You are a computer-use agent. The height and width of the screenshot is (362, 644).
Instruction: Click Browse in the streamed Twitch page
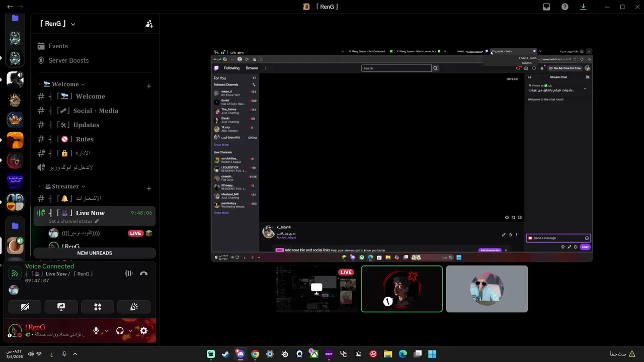click(x=252, y=68)
